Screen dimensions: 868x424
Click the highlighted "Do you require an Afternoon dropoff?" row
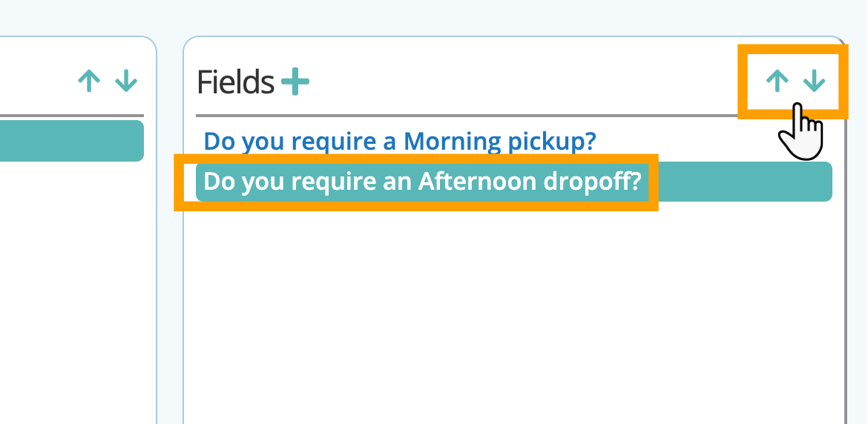421,182
